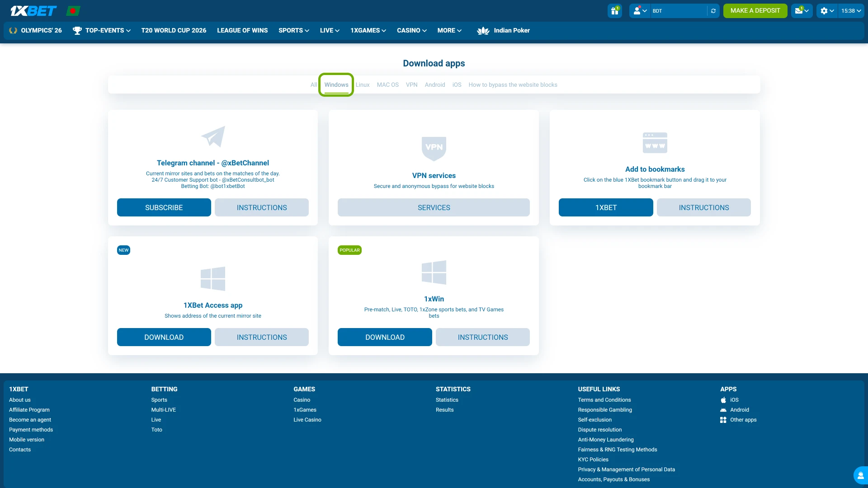Viewport: 868px width, 488px height.
Task: Click the Bangladesh flag icon
Action: pyautogui.click(x=73, y=10)
